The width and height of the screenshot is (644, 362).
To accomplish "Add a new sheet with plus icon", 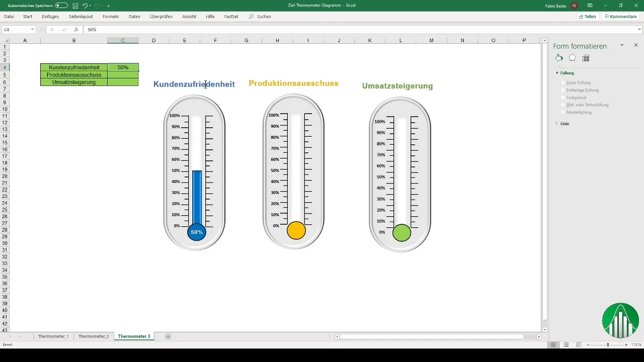I will [168, 336].
